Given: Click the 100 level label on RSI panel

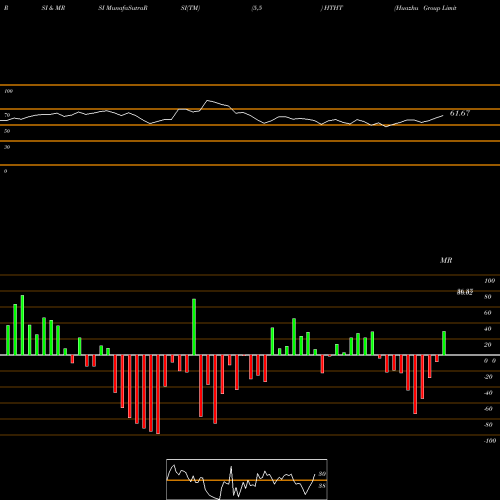Looking at the screenshot, I should 8,91.
